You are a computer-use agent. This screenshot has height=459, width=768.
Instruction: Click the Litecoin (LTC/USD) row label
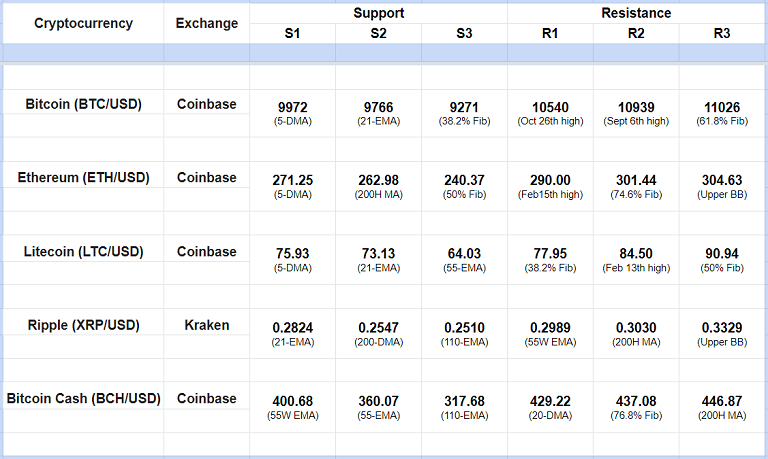tap(83, 251)
